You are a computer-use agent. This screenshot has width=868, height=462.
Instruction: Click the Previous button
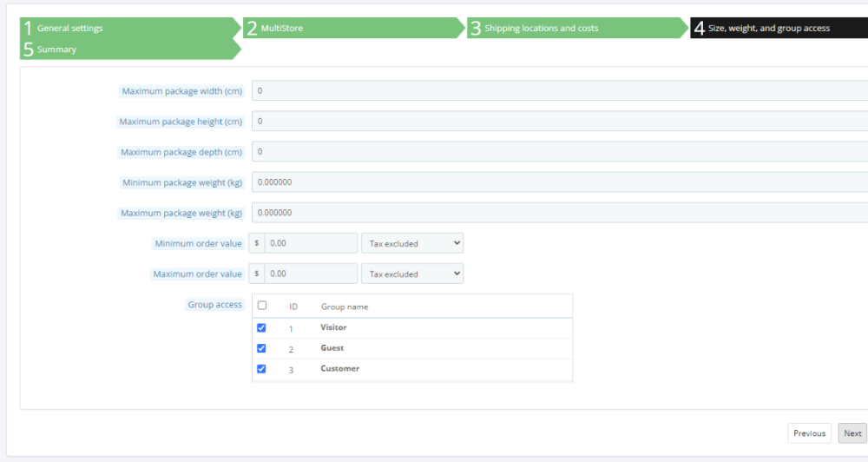(809, 433)
